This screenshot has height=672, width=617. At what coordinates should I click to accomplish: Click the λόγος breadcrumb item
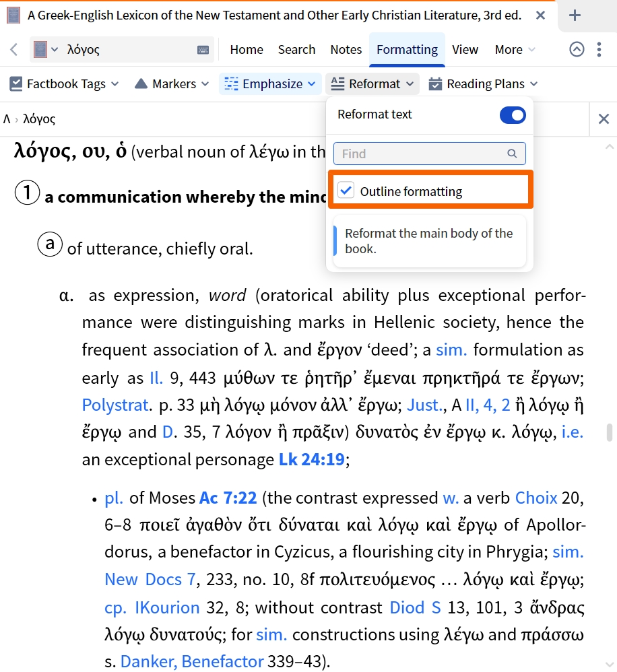click(x=39, y=119)
